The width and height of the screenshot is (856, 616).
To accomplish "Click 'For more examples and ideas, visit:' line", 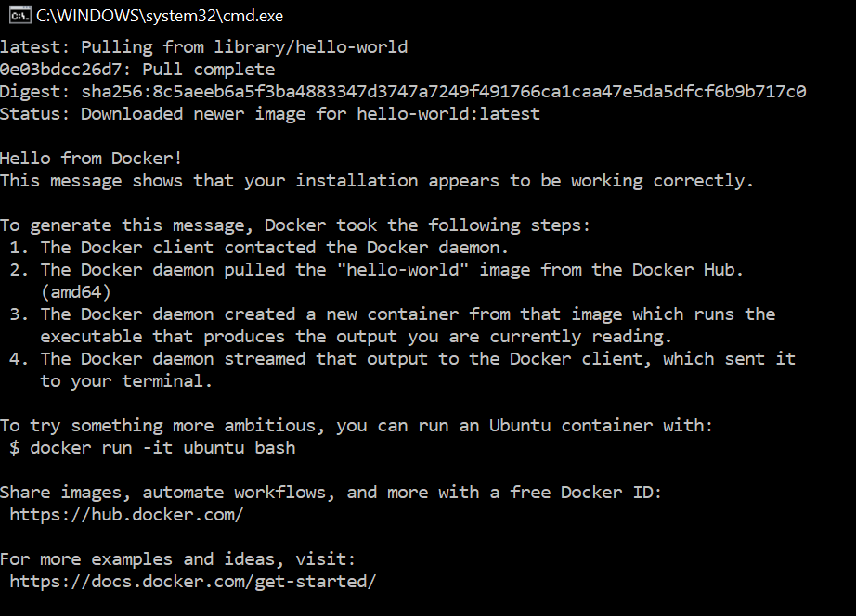I will (177, 559).
